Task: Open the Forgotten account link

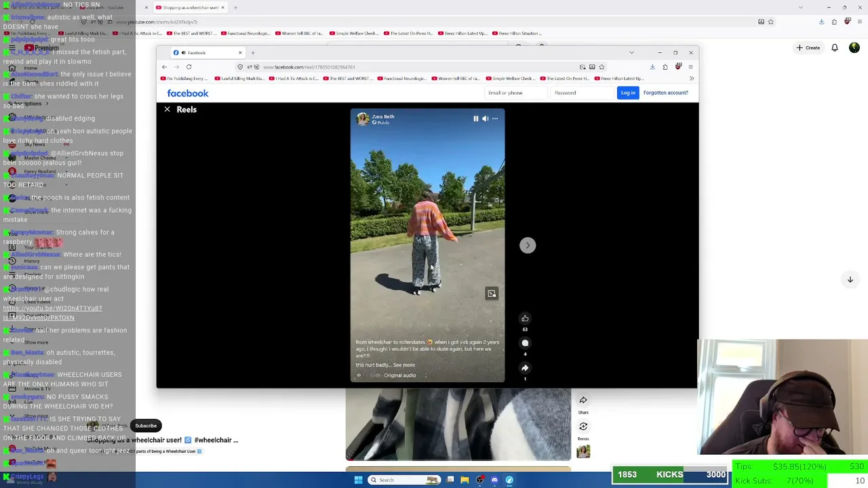Action: pos(665,93)
